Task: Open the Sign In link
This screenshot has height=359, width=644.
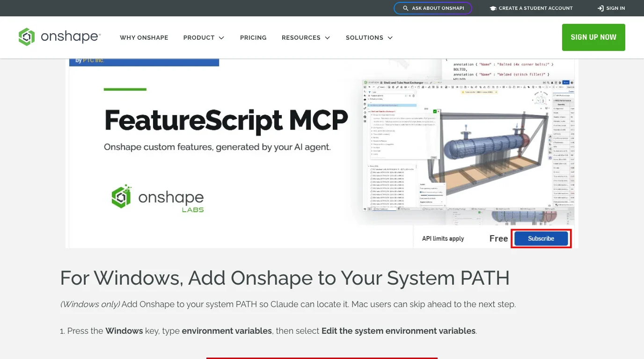Action: tap(611, 8)
